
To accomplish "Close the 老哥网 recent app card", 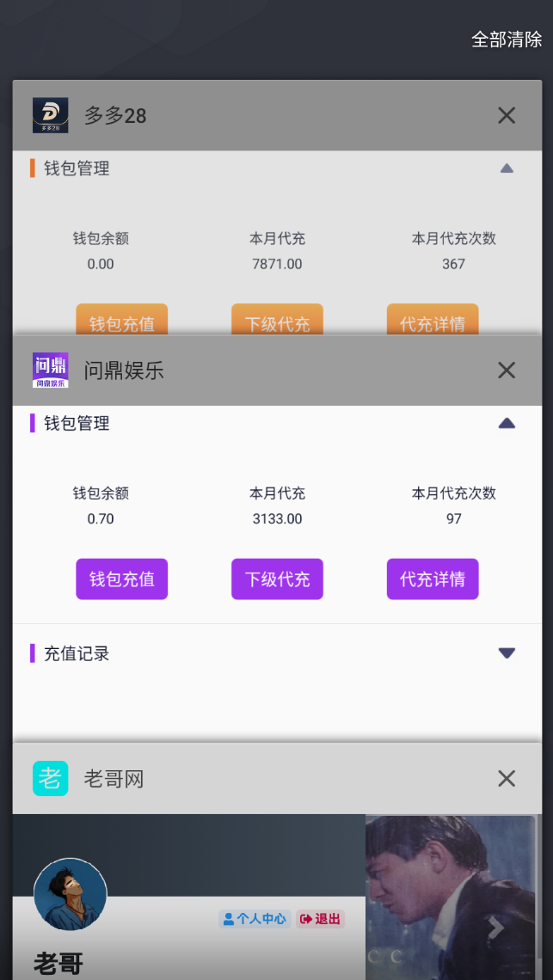I will (507, 779).
